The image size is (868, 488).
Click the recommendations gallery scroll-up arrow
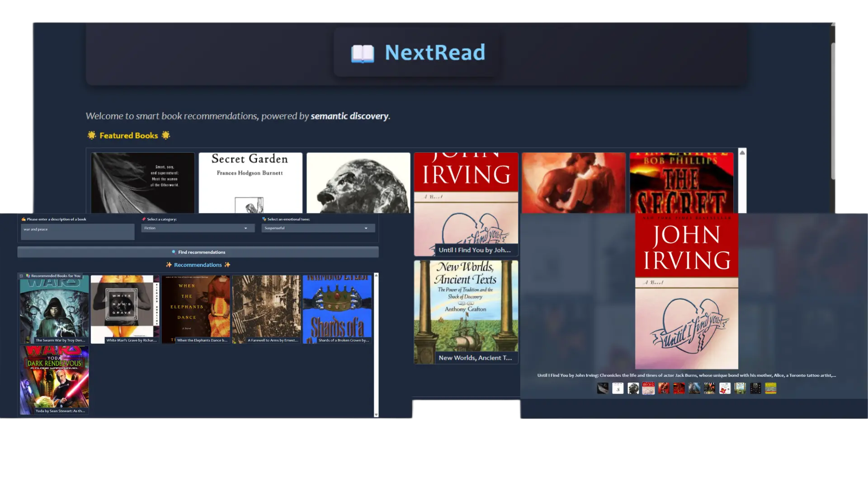pos(376,275)
